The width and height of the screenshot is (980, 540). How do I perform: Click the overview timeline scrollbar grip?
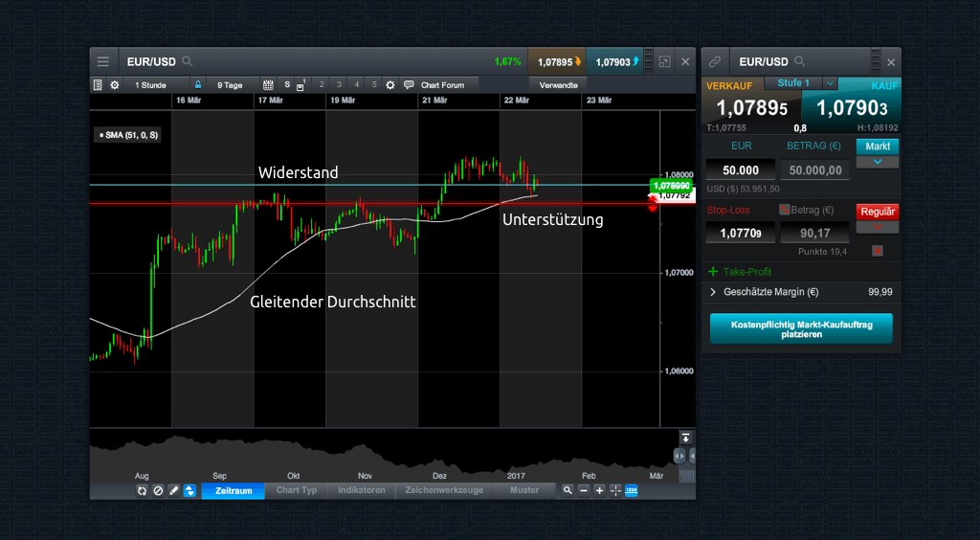(x=687, y=476)
